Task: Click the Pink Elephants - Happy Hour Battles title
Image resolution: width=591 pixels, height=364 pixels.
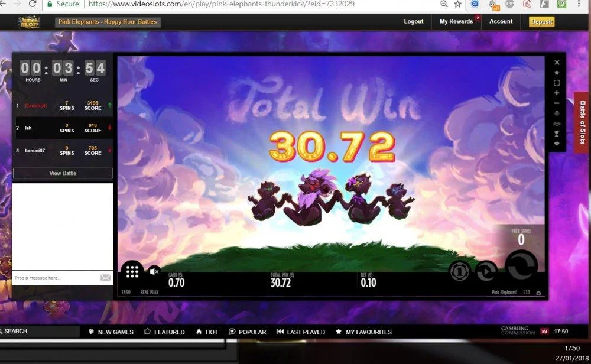Action: [108, 22]
